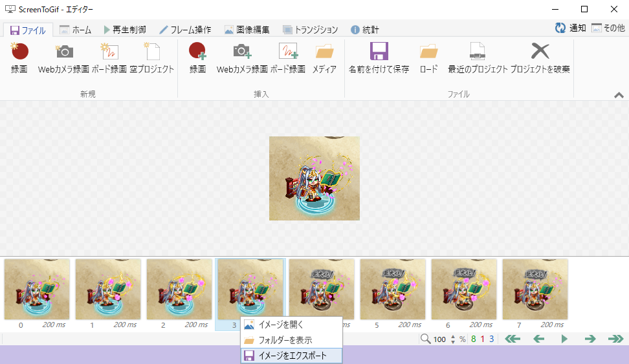Viewport: 629px width, 364px height.
Task: Click プロジェクトを破棄 discard icon
Action: (x=540, y=52)
